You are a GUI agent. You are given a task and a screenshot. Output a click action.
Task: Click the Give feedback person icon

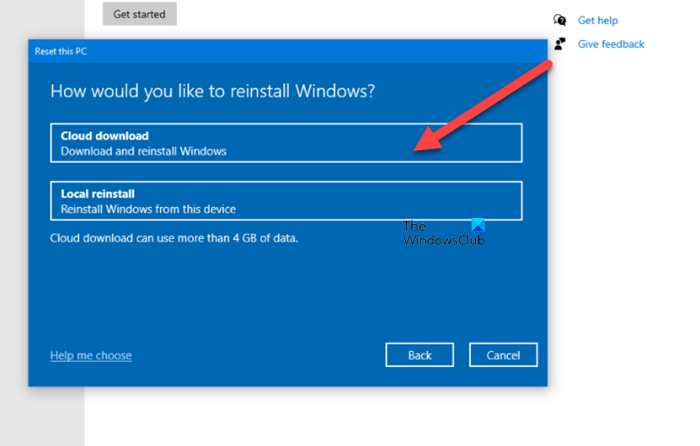click(x=560, y=43)
